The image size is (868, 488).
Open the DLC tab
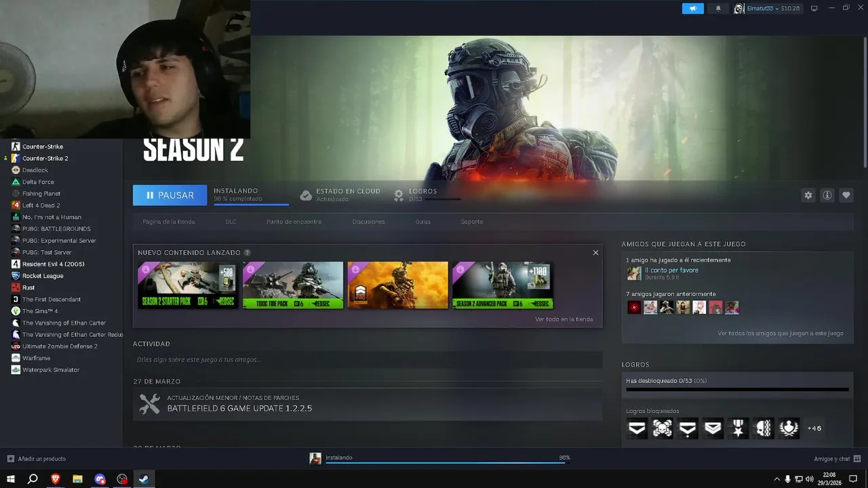pos(231,222)
